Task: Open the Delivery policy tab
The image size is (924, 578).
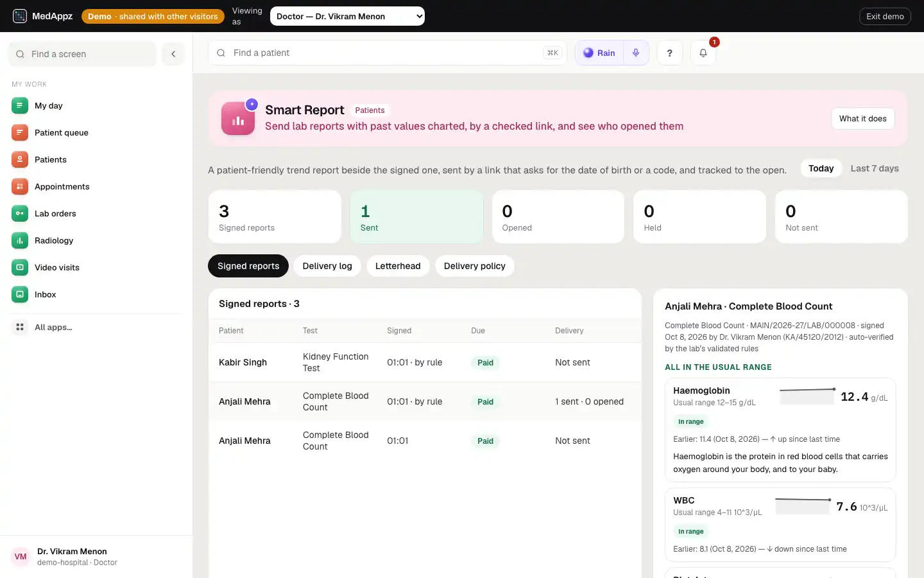Action: point(475,266)
